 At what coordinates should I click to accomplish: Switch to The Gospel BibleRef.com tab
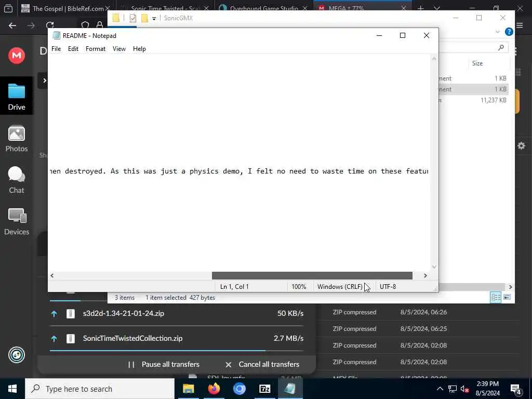(66, 8)
